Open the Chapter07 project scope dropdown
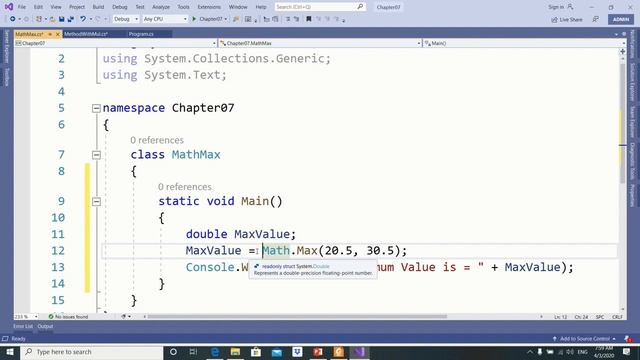This screenshot has height=360, width=640. coord(116,43)
